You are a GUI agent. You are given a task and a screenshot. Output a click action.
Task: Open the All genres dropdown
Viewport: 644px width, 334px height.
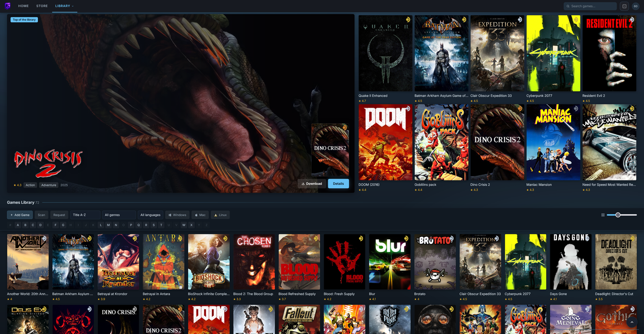pos(119,215)
